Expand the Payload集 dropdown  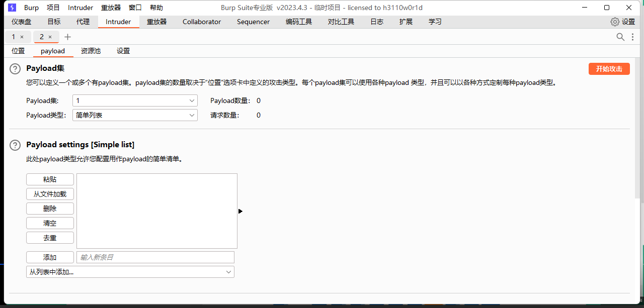click(x=135, y=100)
